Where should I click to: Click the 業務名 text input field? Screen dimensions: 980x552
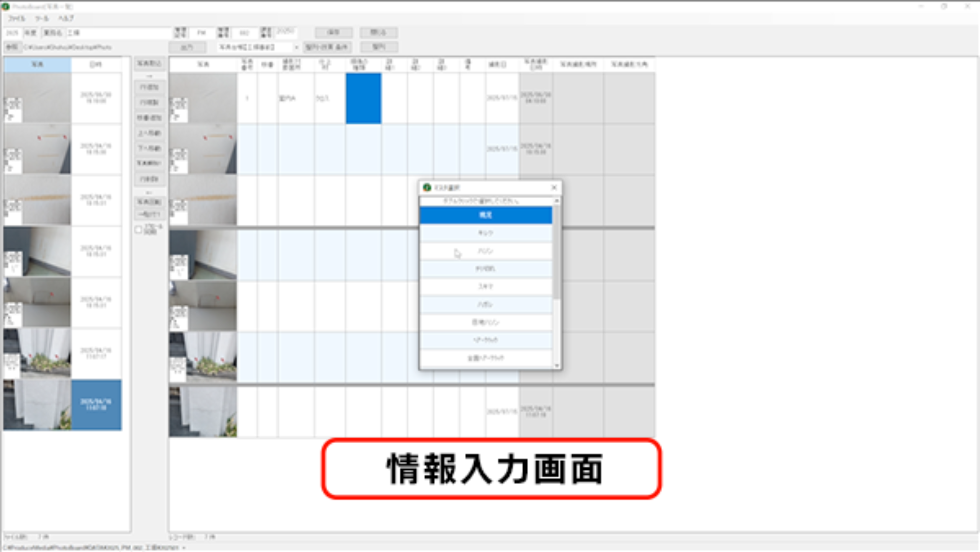coord(118,33)
